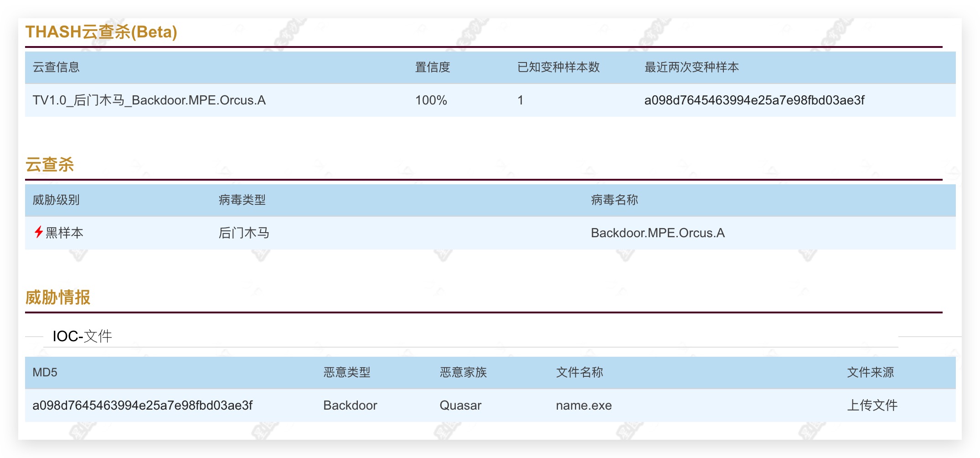Click the 已知变种样本数 column header
Viewport: 980px width, 458px height.
(x=558, y=67)
